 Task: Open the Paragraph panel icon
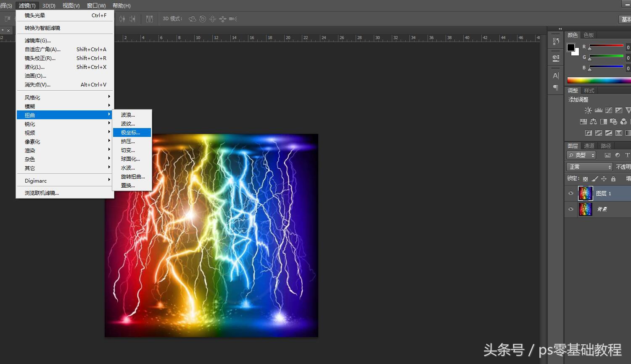pyautogui.click(x=556, y=88)
